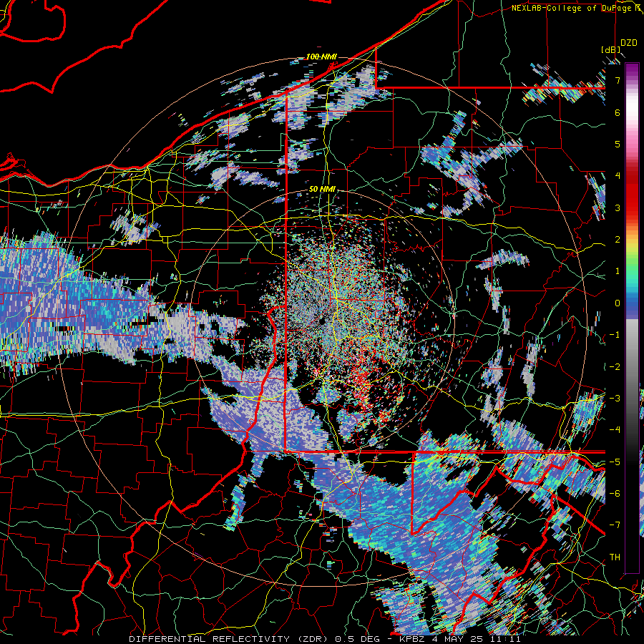Viewport: 644px width, 644px height.
Task: Click the [dB] units label
Action: (611, 49)
